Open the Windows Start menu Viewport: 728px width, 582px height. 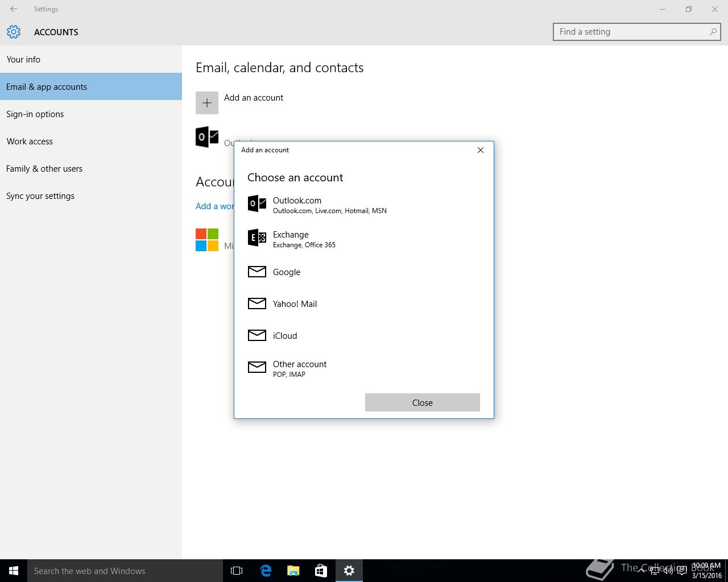[14, 571]
